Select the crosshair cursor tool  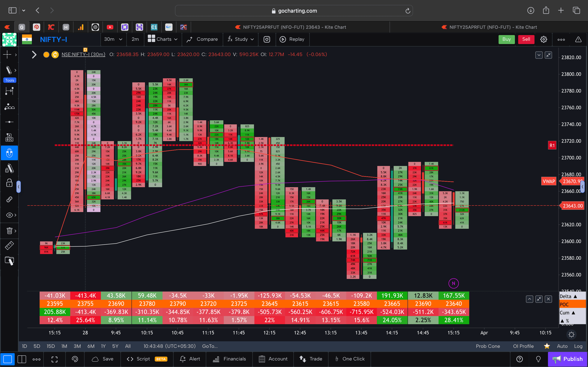(x=7, y=55)
